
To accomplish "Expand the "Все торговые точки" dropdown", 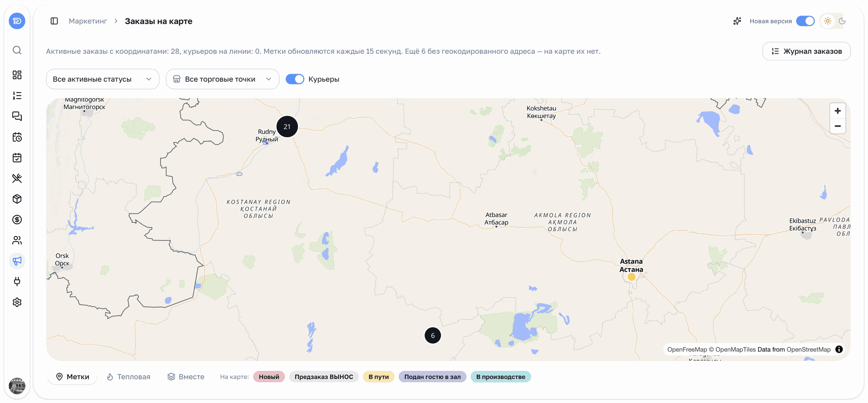I will pyautogui.click(x=222, y=79).
